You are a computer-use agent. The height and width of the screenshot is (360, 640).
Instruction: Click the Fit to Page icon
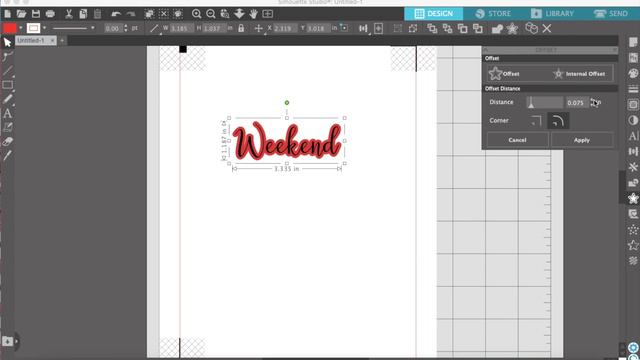[268, 14]
